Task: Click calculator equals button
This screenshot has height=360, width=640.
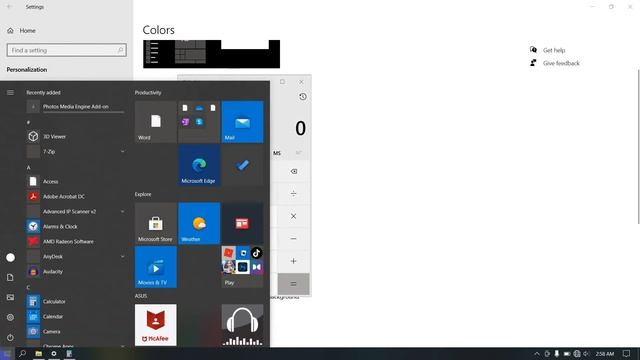Action: (293, 284)
